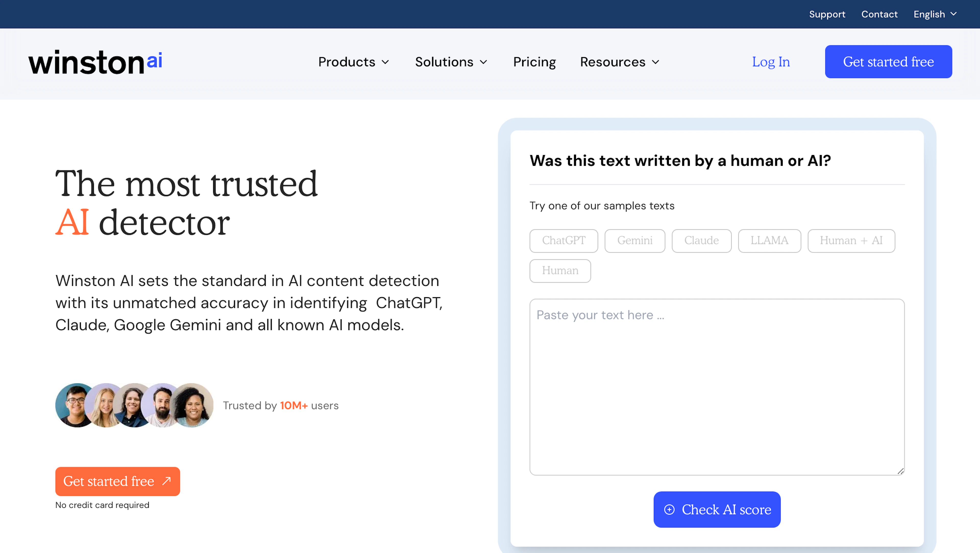
Task: Click the Paste your text here field
Action: [x=716, y=386]
